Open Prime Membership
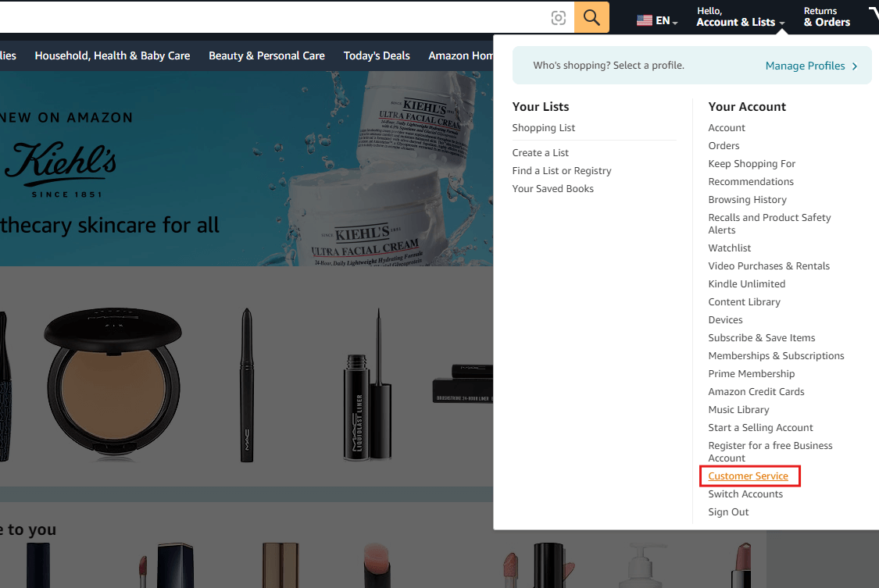This screenshot has height=588, width=879. pyautogui.click(x=751, y=373)
